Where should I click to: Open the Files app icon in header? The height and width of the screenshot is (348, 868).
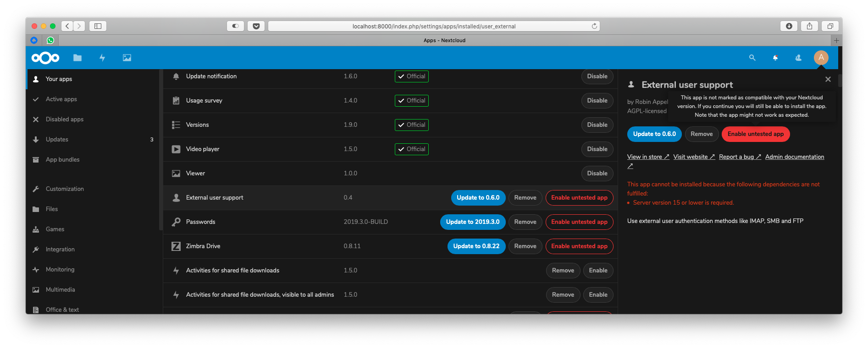pos(77,58)
